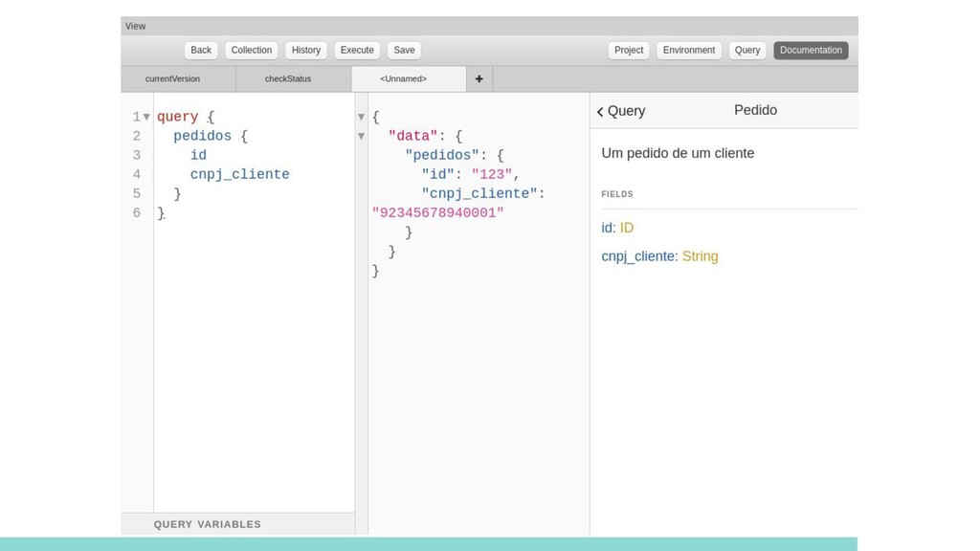Screen dimensions: 980x551
Task: Toggle the Documentation panel
Action: [811, 50]
